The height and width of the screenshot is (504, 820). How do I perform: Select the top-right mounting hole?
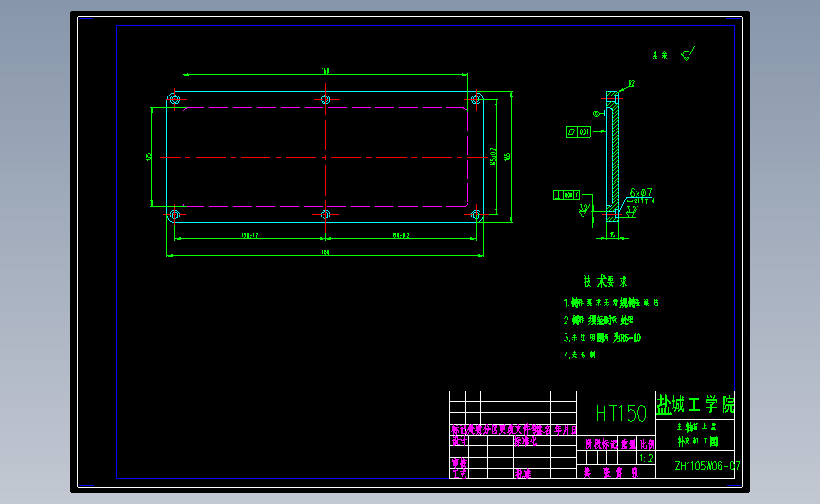coord(476,99)
